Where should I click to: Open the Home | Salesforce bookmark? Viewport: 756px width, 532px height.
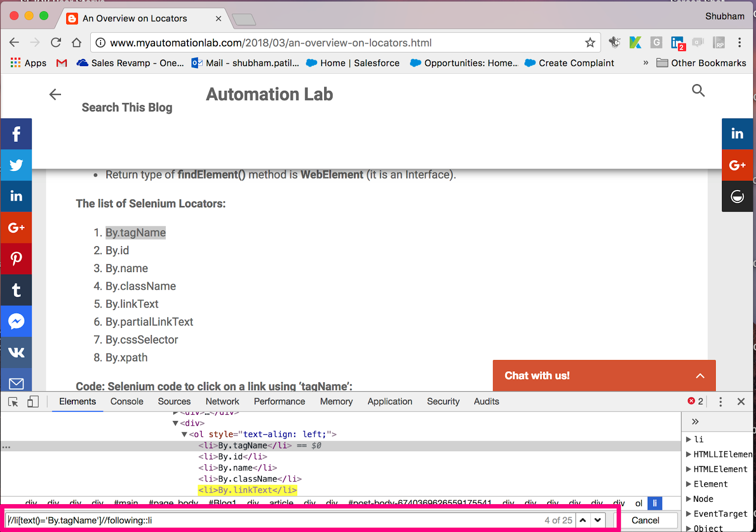(352, 63)
